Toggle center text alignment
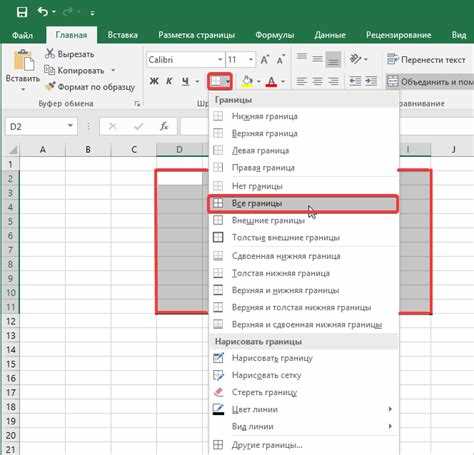 [317, 81]
